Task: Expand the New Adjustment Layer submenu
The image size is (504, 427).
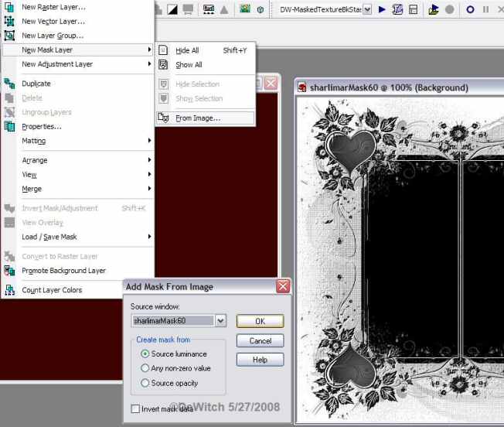Action: (77, 64)
